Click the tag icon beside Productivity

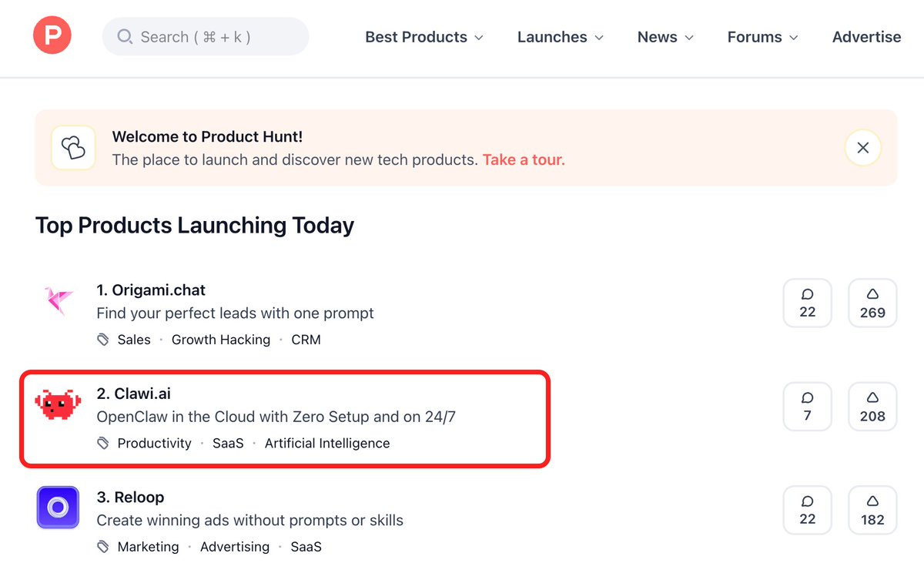click(x=103, y=443)
